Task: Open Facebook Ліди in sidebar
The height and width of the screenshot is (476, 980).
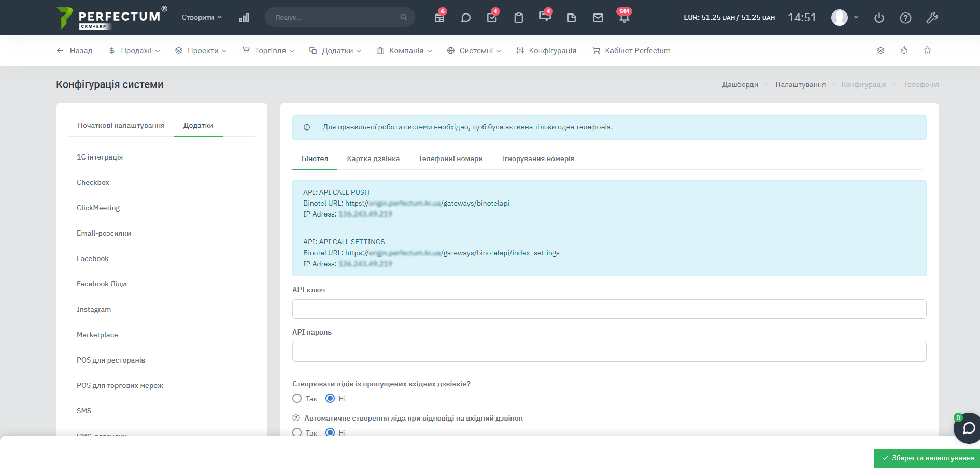Action: [102, 284]
